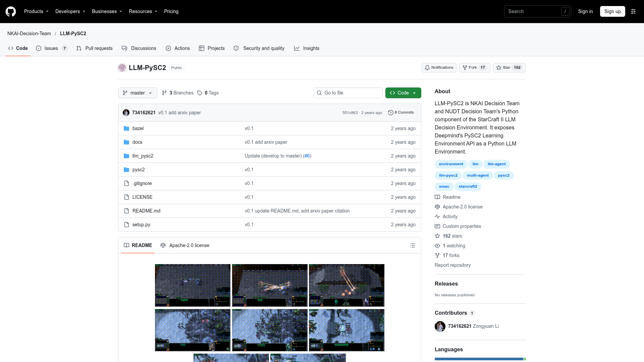Click the book icon beside the Readme link
The image size is (644, 362).
click(x=437, y=197)
